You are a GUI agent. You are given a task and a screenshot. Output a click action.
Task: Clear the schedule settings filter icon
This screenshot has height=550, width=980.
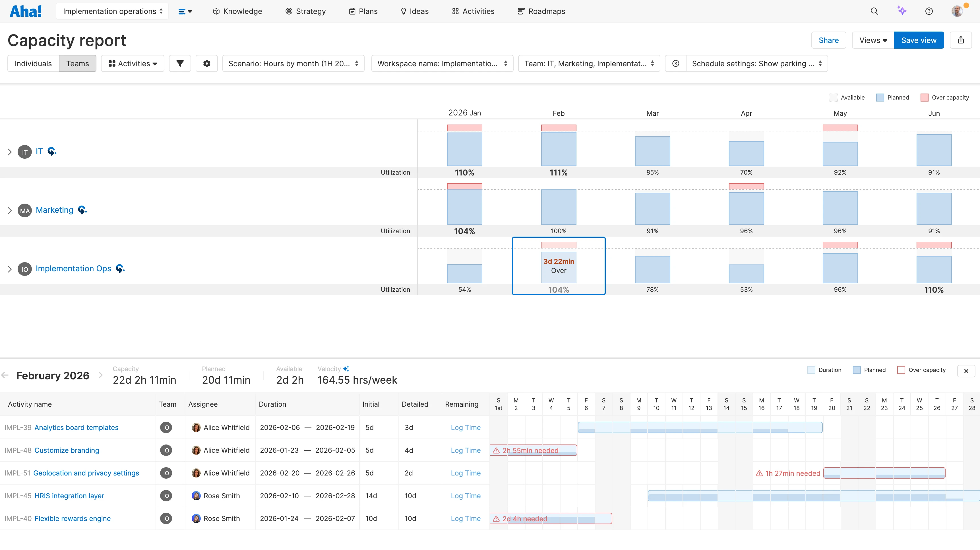tap(676, 63)
